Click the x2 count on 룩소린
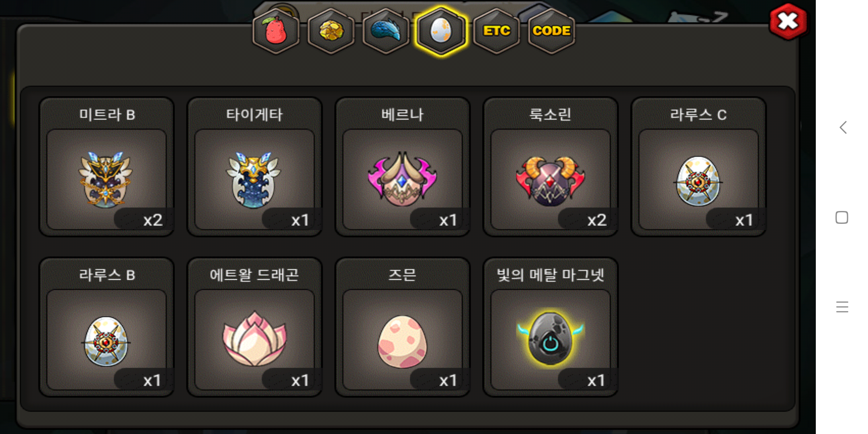 [x=597, y=220]
